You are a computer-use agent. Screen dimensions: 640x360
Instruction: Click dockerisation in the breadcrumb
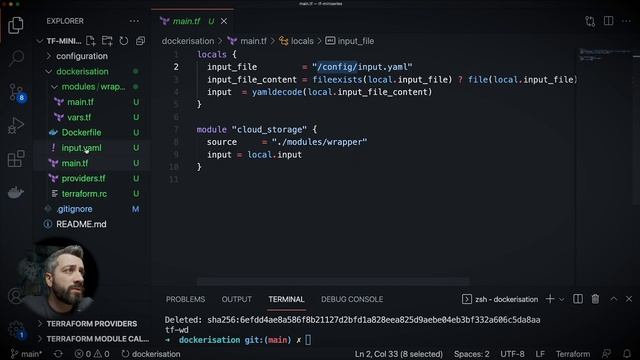[x=188, y=41]
